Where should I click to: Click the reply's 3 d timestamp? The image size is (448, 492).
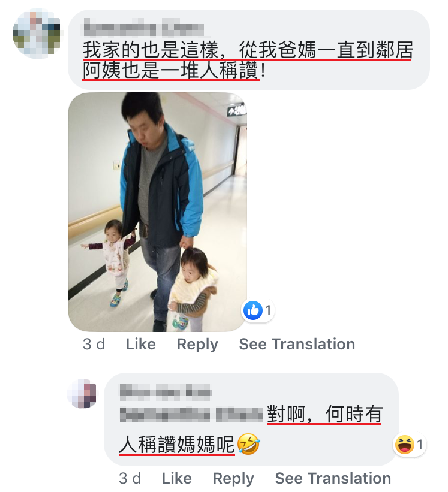(x=130, y=478)
